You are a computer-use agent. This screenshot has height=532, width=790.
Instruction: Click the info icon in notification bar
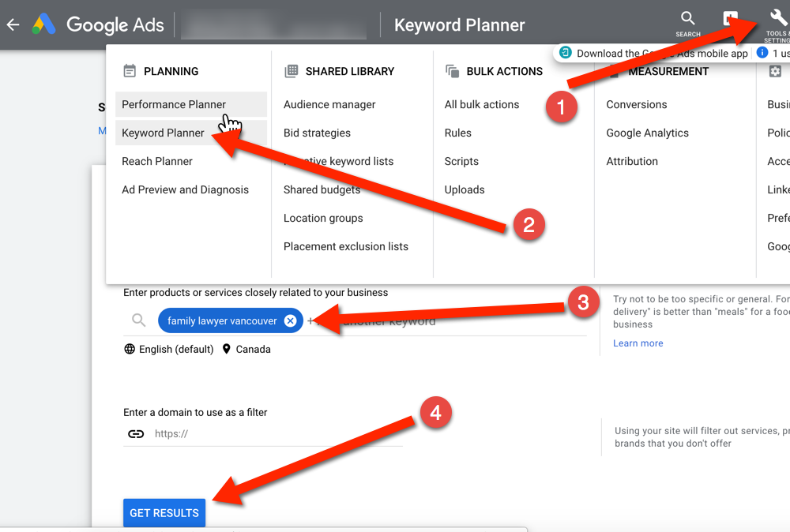pyautogui.click(x=762, y=52)
